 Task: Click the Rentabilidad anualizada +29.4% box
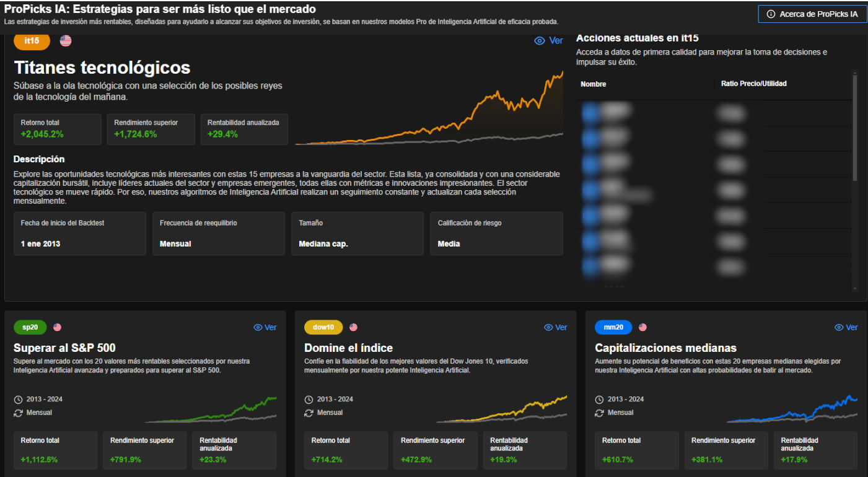coord(244,129)
